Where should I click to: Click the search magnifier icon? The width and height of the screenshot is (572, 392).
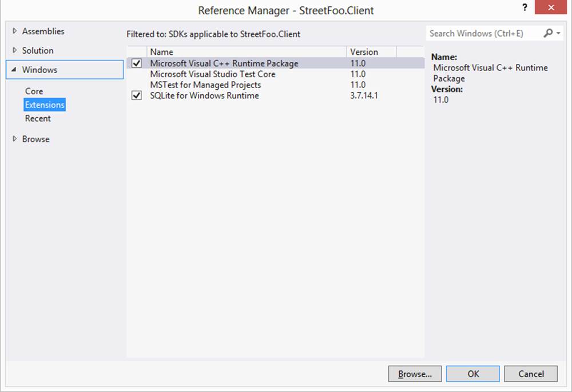pos(548,33)
